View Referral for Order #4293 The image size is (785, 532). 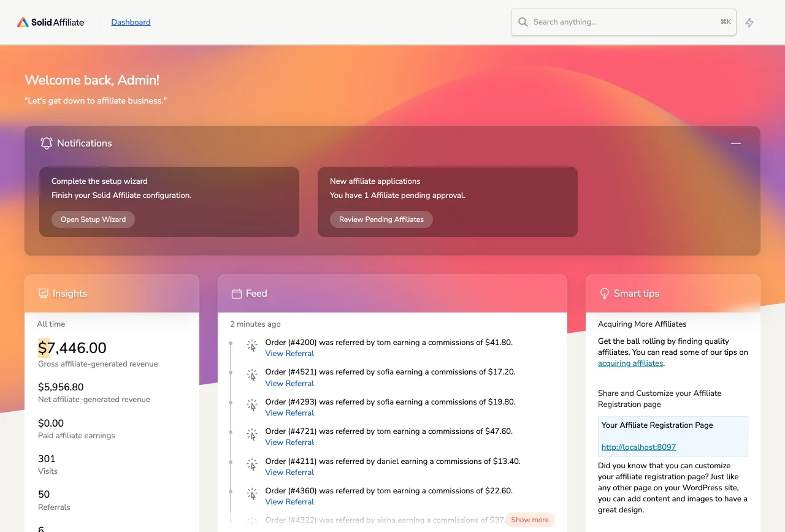289,413
